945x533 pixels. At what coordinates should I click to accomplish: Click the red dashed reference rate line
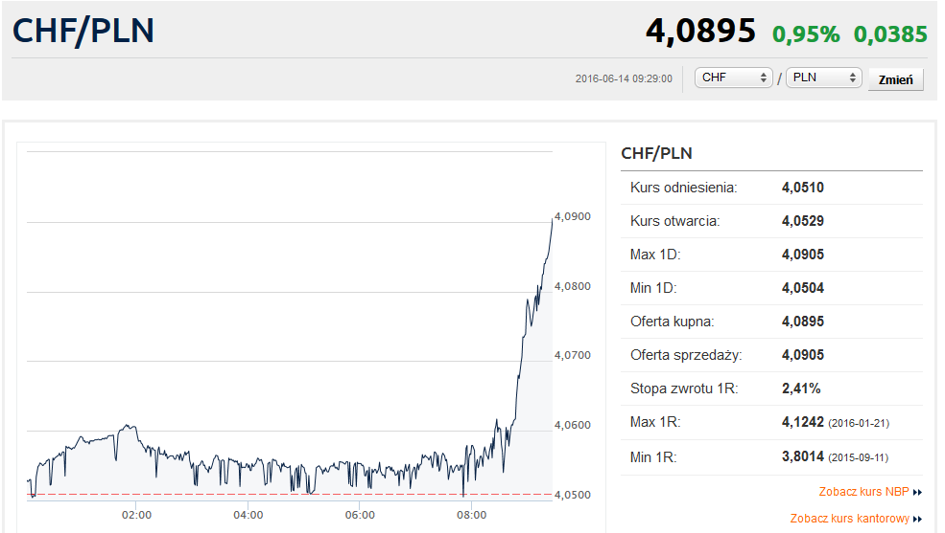[x=289, y=494]
